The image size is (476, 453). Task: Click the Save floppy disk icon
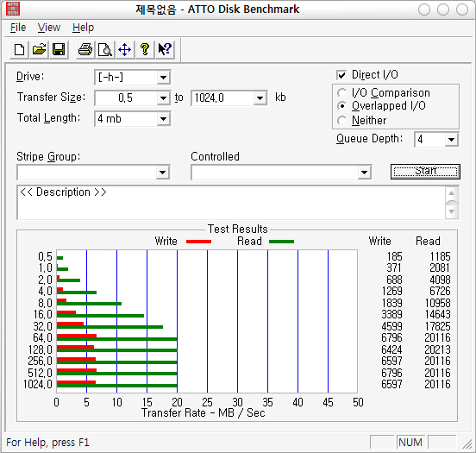pos(59,49)
